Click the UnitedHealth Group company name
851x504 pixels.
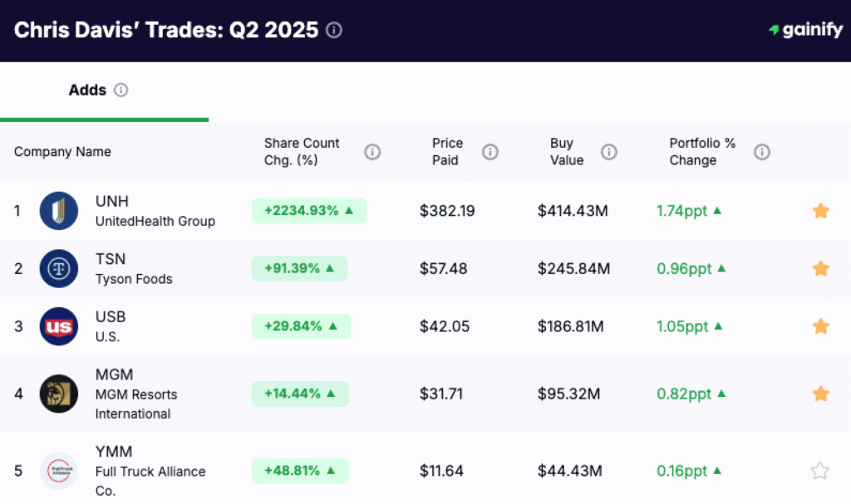[155, 222]
